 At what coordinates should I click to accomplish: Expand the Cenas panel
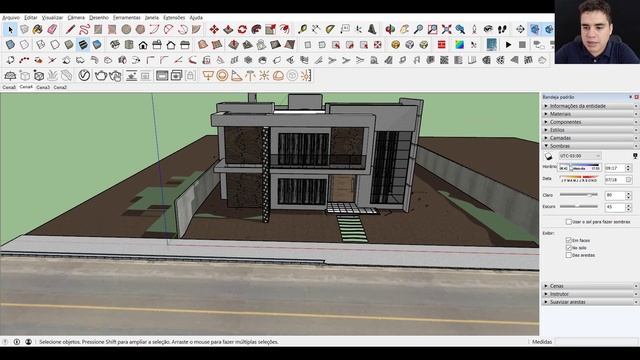pyautogui.click(x=590, y=286)
